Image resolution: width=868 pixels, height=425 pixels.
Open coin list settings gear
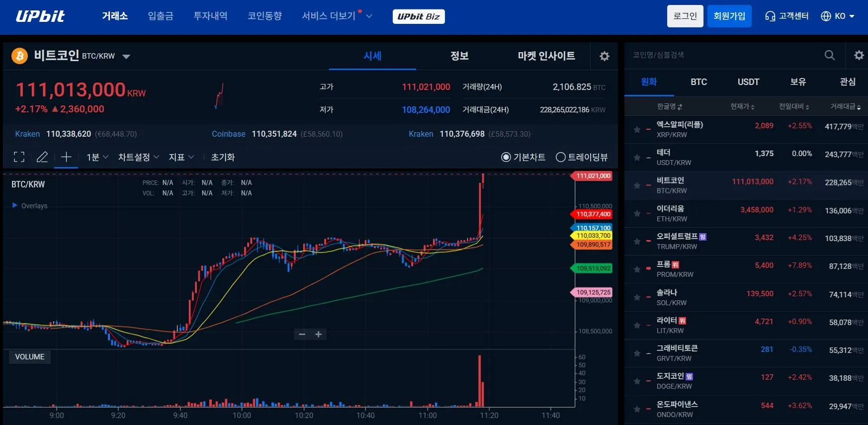click(859, 55)
